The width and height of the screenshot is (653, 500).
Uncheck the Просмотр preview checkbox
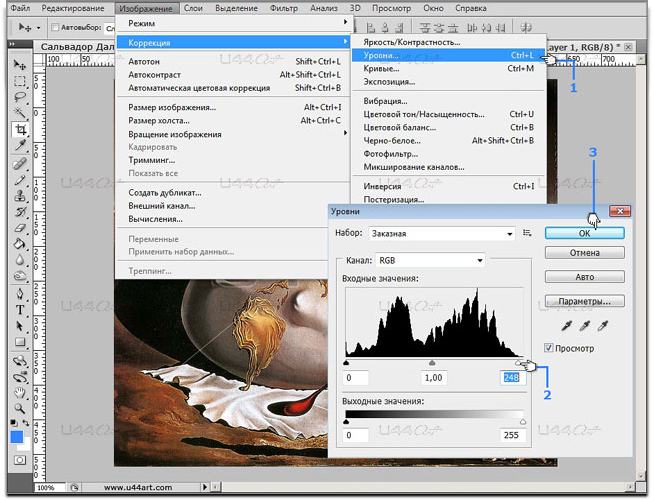[x=548, y=348]
